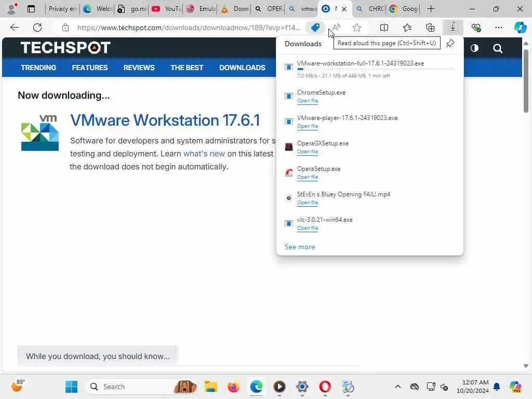Switch to the vmware search tab

[x=302, y=9]
